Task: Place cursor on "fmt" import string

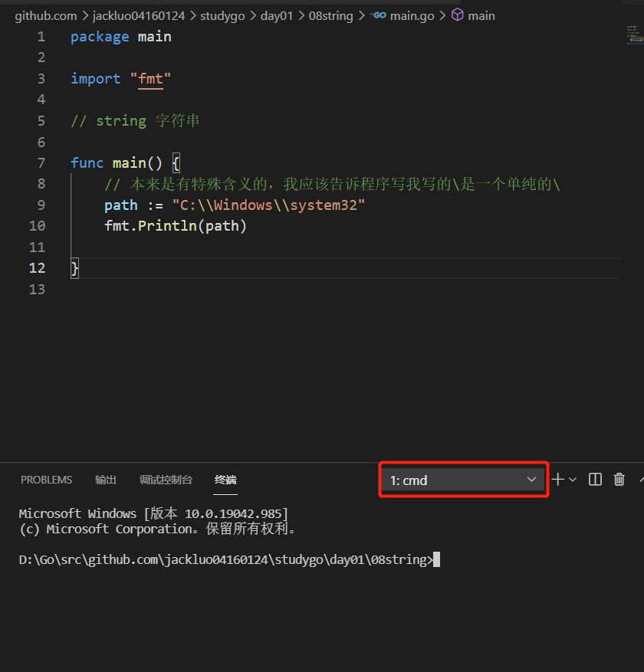Action: [x=150, y=79]
